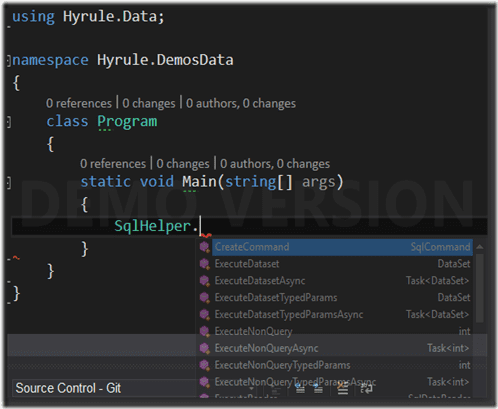The height and width of the screenshot is (409, 498).
Task: Click the args parameter in Main
Action: pyautogui.click(x=319, y=183)
